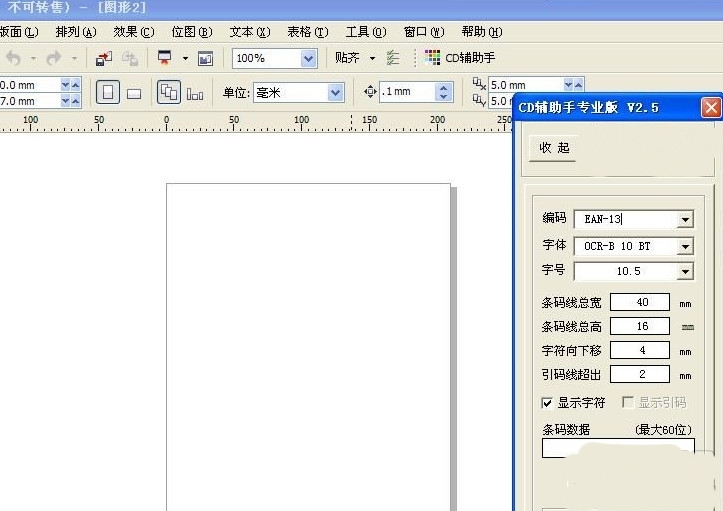Open the 帮助 menu
Viewport: 723px width, 511px height.
481,32
